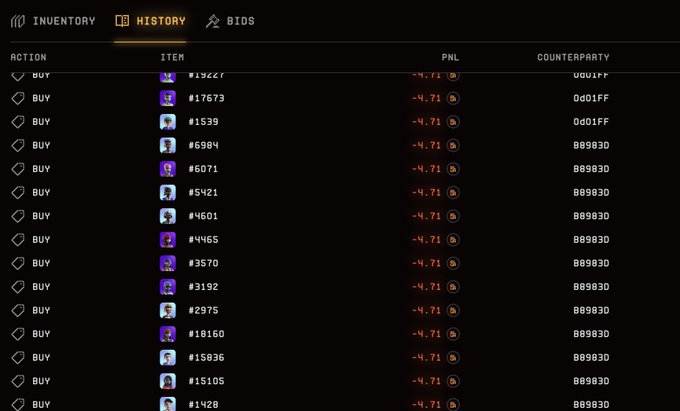Open item link #2975
This screenshot has width=680, height=411.
[x=203, y=310]
